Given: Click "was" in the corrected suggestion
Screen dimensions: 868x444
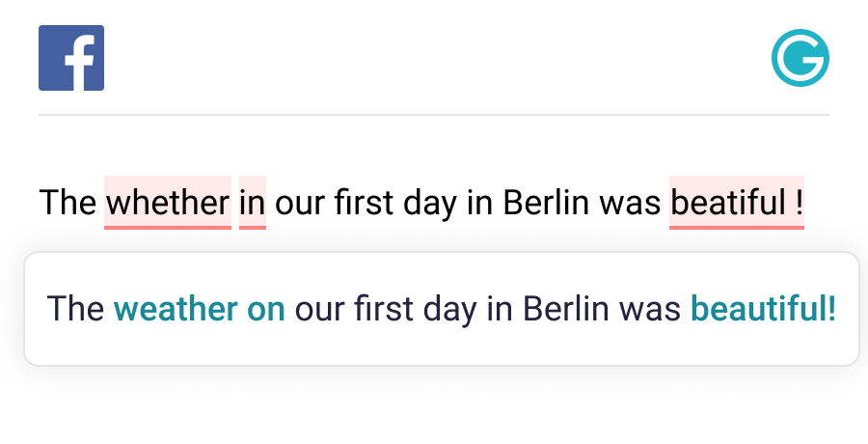Looking at the screenshot, I should tap(650, 309).
